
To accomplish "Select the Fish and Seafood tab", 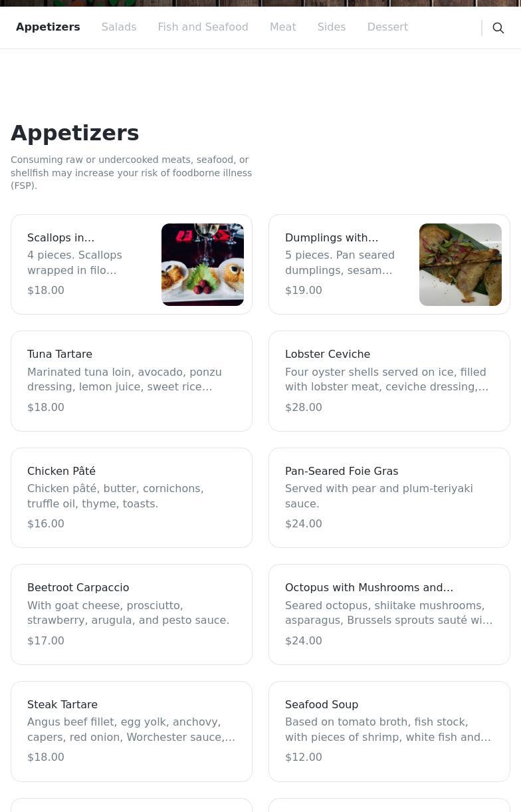I will tap(203, 27).
